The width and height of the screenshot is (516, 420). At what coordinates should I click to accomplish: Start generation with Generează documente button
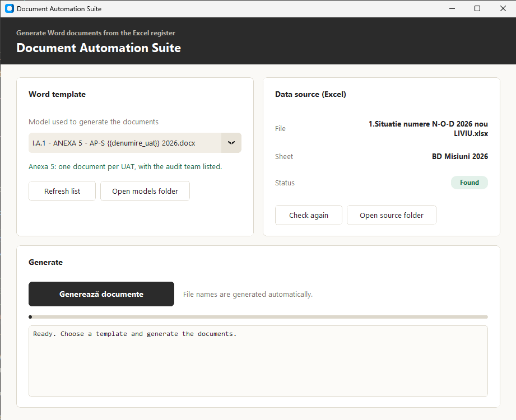[x=101, y=294]
